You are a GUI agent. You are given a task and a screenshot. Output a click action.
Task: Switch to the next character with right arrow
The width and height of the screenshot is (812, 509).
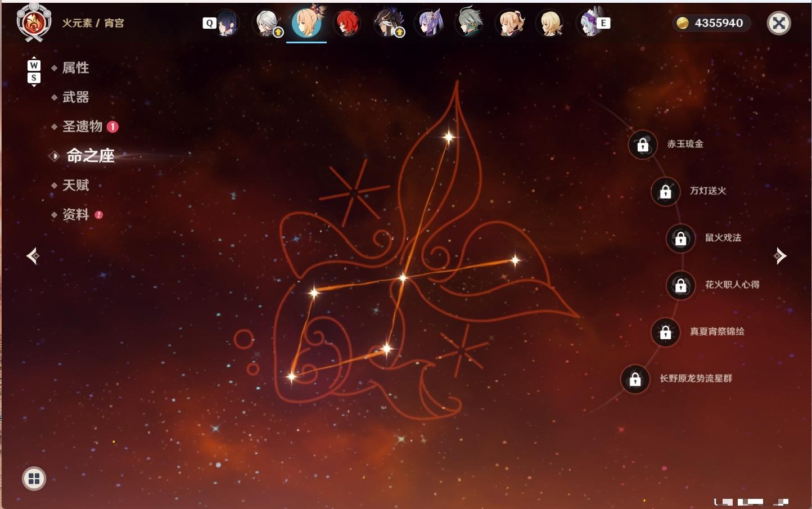pyautogui.click(x=780, y=256)
